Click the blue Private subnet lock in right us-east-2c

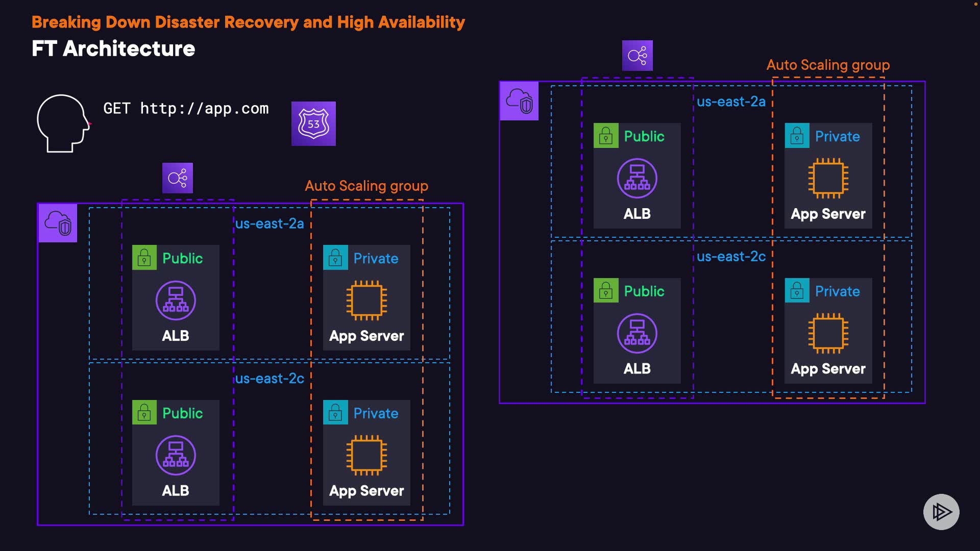[x=797, y=291]
